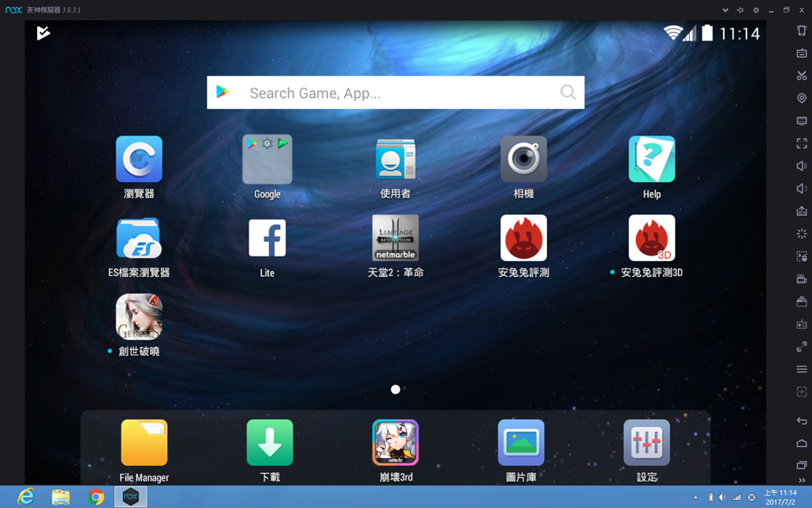This screenshot has height=508, width=812.
Task: Launch Facebook Lite app
Action: (267, 238)
